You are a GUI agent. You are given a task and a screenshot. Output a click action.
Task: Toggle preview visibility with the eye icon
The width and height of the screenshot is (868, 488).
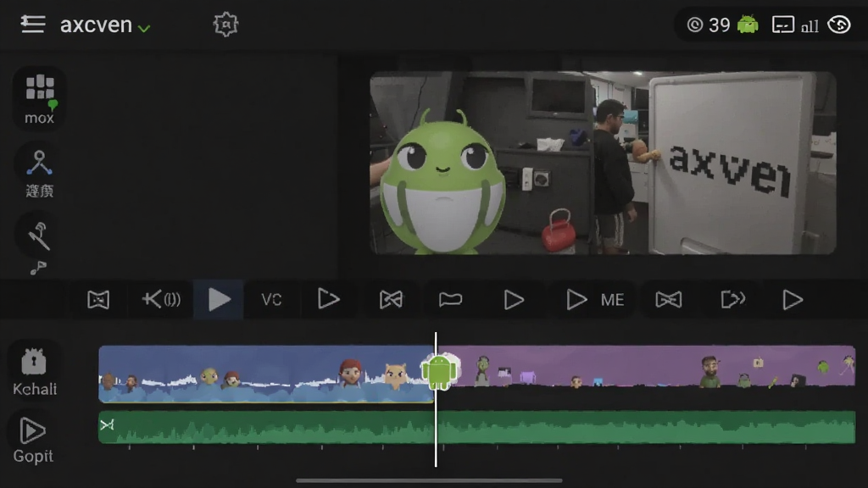(838, 25)
